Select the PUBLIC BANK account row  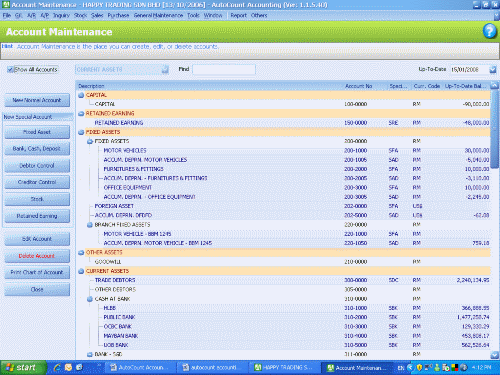pos(283,317)
